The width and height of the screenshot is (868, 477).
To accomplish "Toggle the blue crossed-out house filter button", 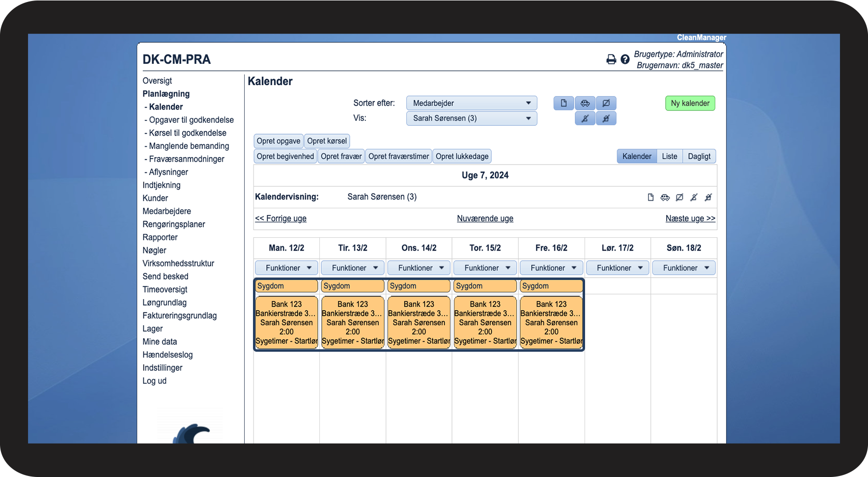I will (606, 118).
